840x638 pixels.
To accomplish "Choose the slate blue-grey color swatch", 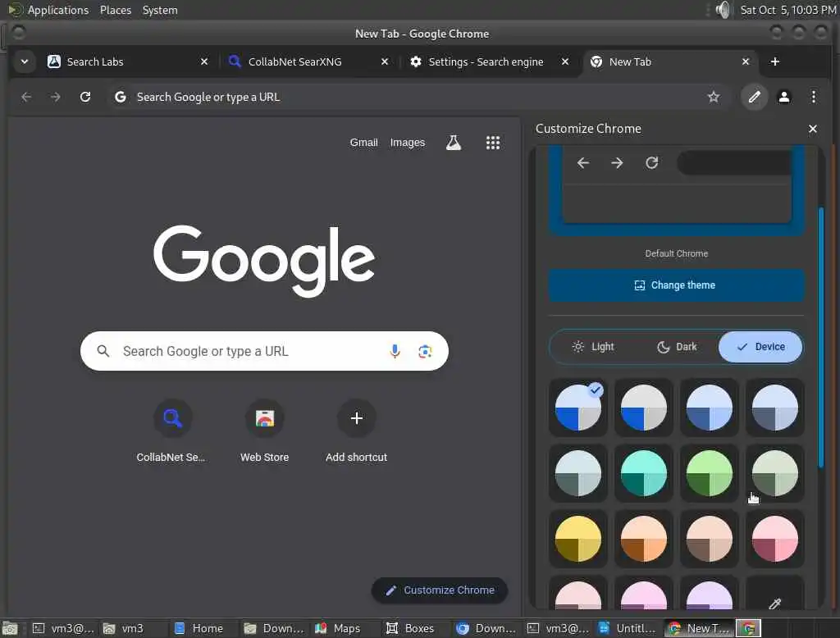I will [x=774, y=408].
